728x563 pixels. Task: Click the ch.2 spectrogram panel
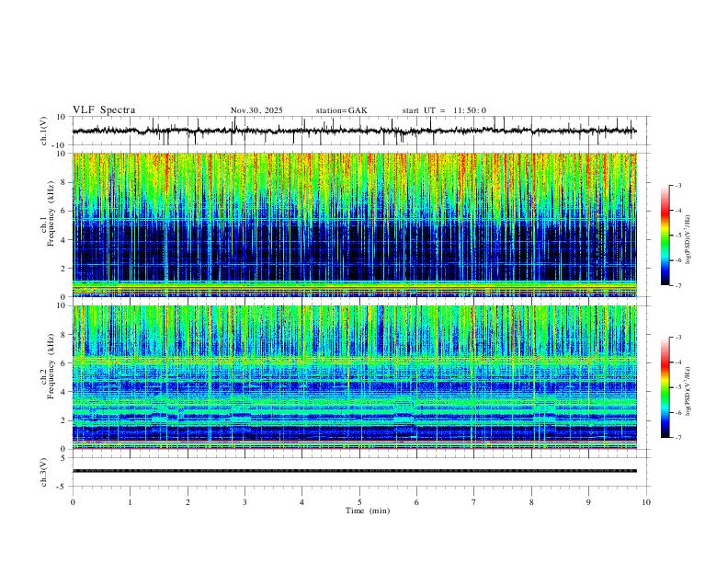pyautogui.click(x=354, y=377)
